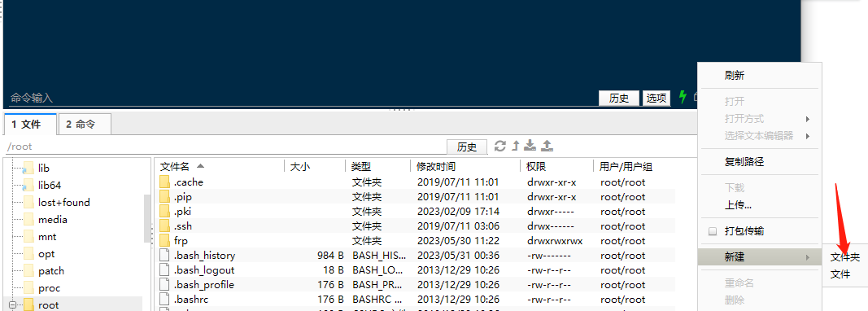Select the .bashrc file name
The height and width of the screenshot is (311, 868).
point(191,300)
